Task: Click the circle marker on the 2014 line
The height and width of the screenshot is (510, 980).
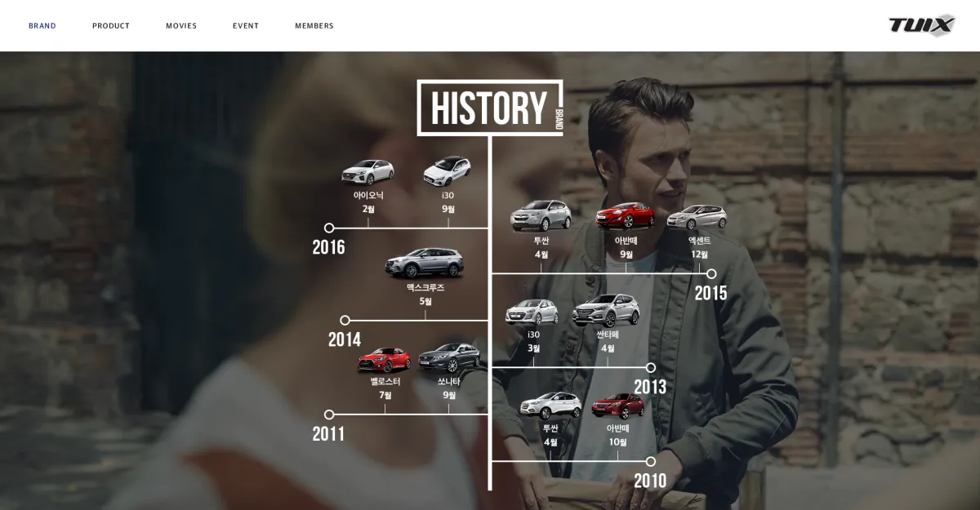Action: [345, 321]
